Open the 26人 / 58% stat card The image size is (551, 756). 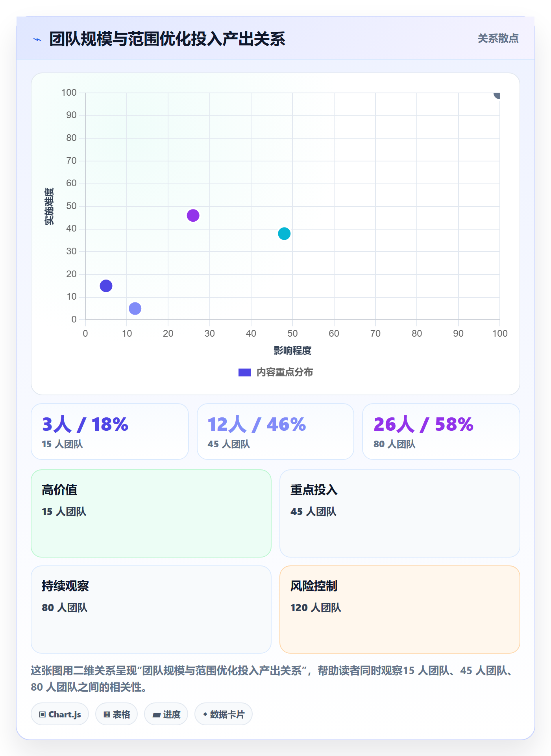click(441, 432)
